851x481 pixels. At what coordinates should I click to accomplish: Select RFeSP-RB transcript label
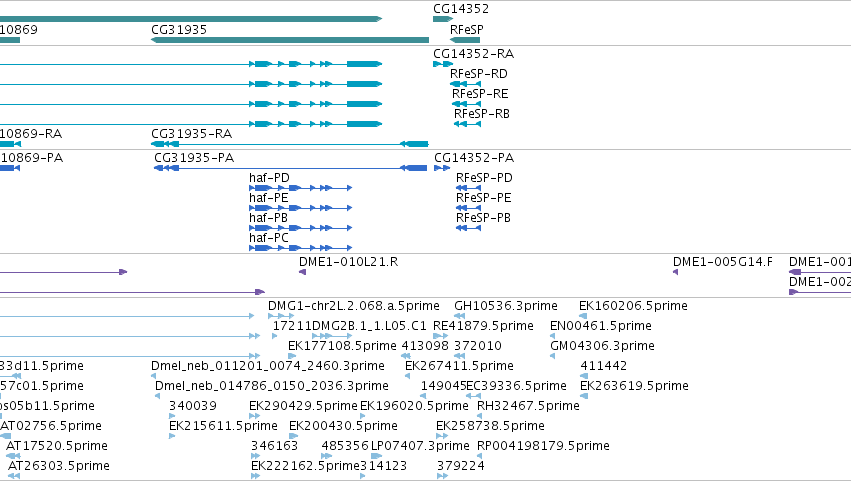tap(482, 114)
